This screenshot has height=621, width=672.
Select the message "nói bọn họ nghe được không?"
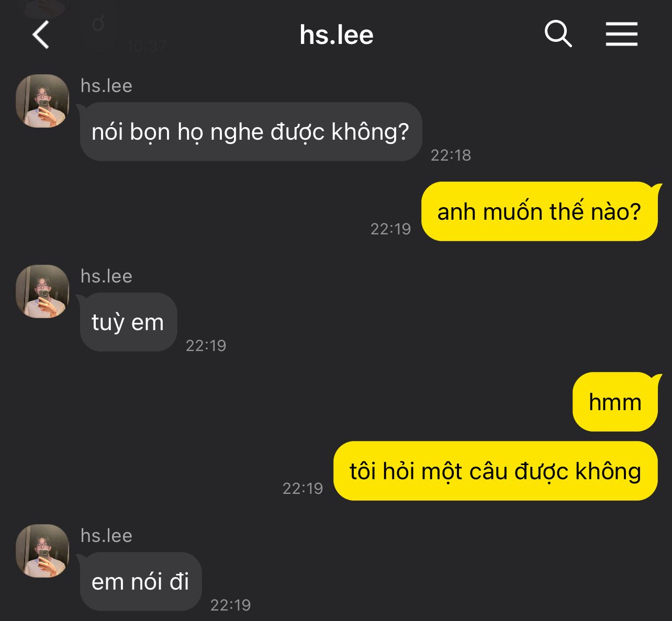pyautogui.click(x=250, y=132)
